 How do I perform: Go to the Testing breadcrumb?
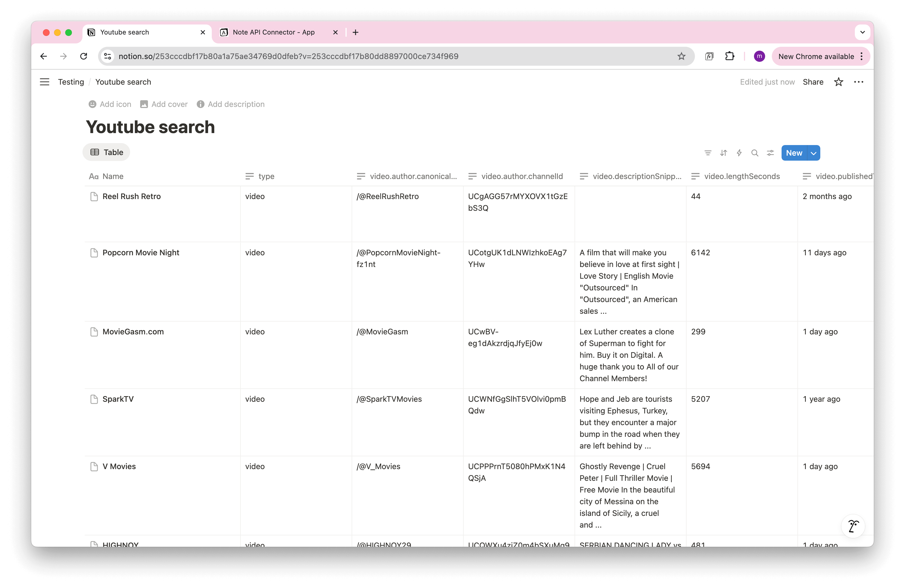click(71, 82)
